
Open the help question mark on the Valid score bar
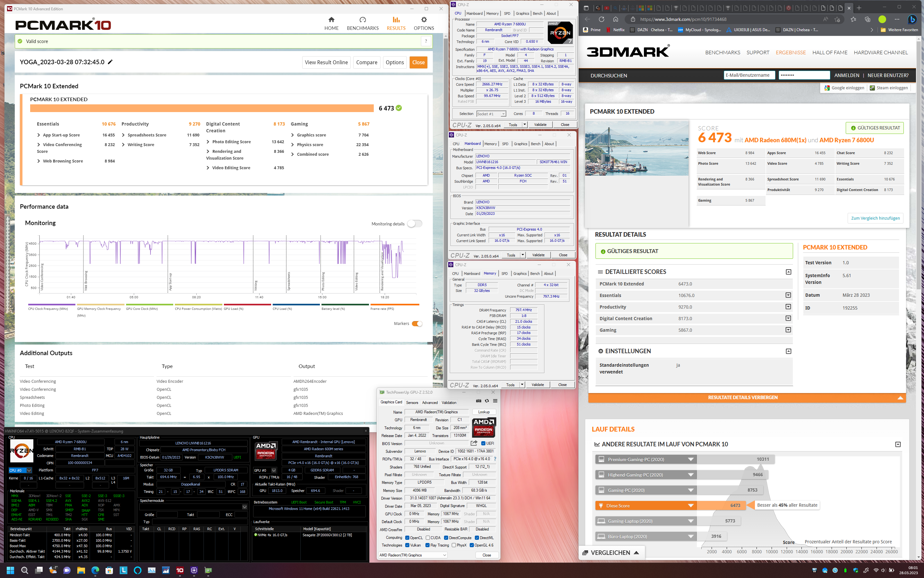(x=426, y=41)
